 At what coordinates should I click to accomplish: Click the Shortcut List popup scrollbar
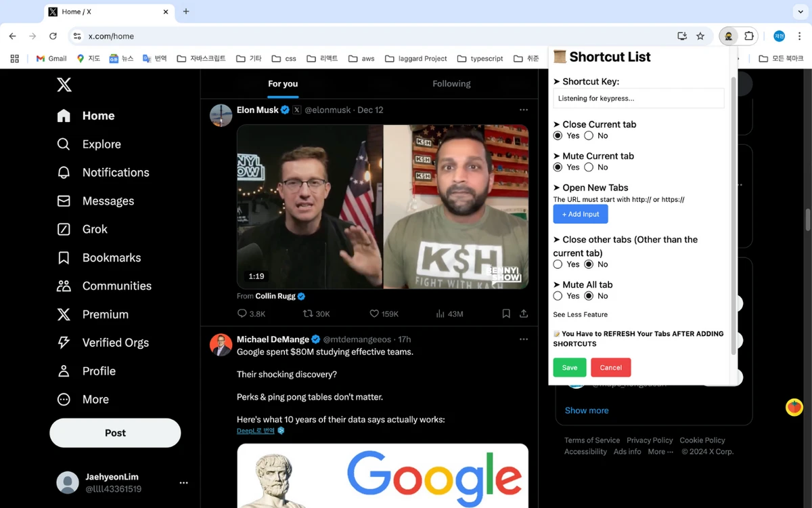[x=734, y=215]
